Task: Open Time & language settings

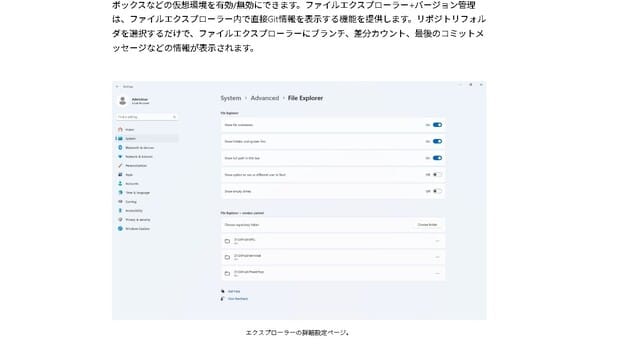Action: 134,192
